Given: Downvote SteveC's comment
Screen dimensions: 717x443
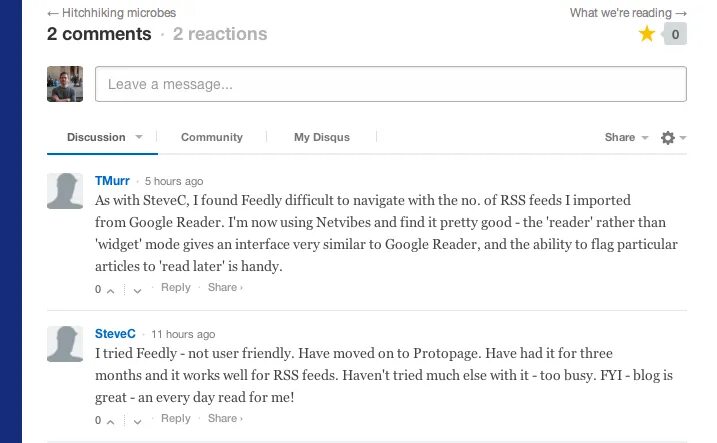Looking at the screenshot, I should pos(137,420).
